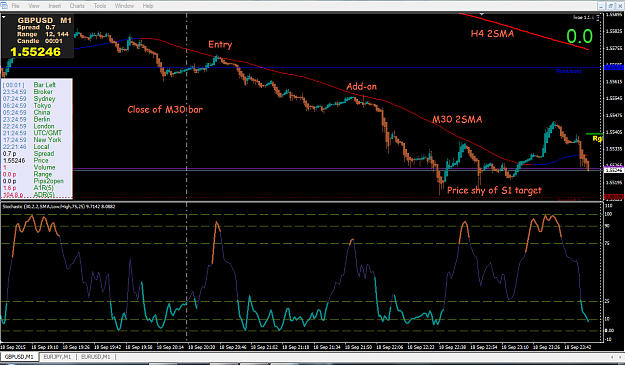
Task: Open the Insert menu
Action: tap(55, 6)
